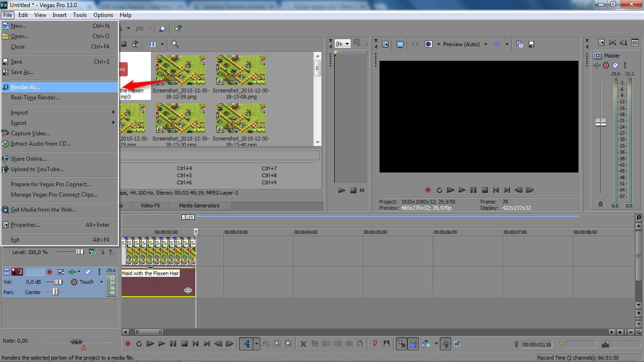Click the magnifier search icon in Project Media

(x=175, y=44)
